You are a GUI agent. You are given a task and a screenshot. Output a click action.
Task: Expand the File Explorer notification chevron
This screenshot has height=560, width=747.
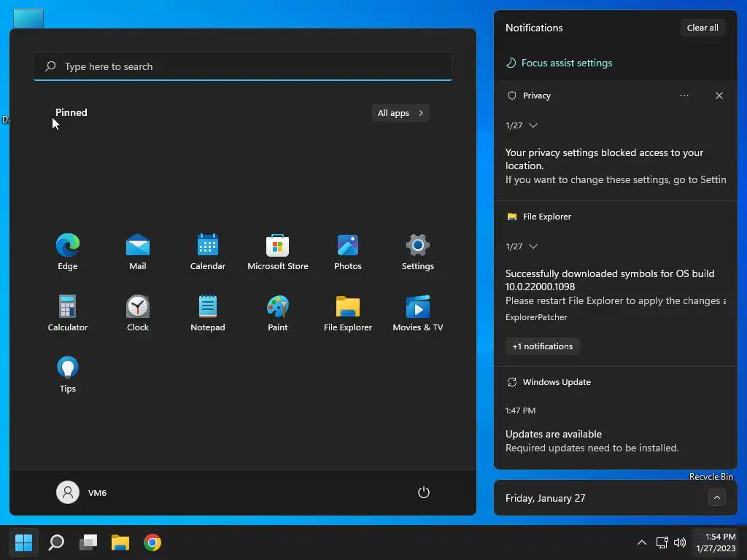point(533,246)
